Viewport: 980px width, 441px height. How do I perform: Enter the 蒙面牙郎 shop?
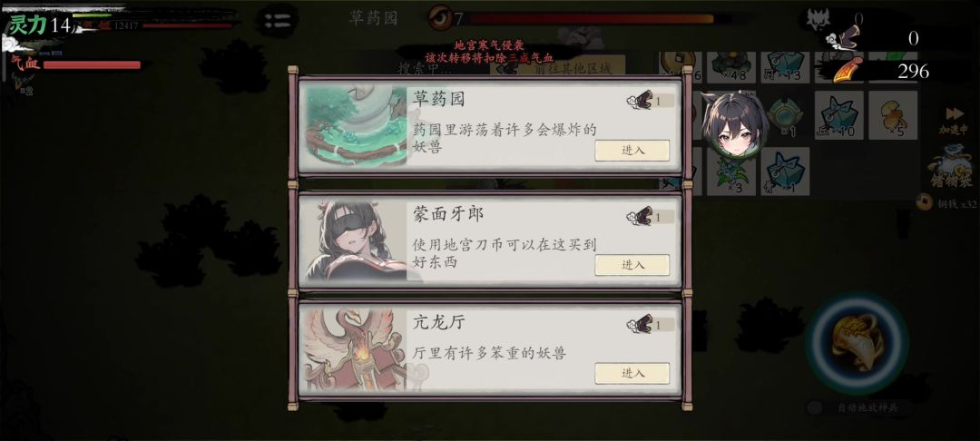(x=632, y=265)
